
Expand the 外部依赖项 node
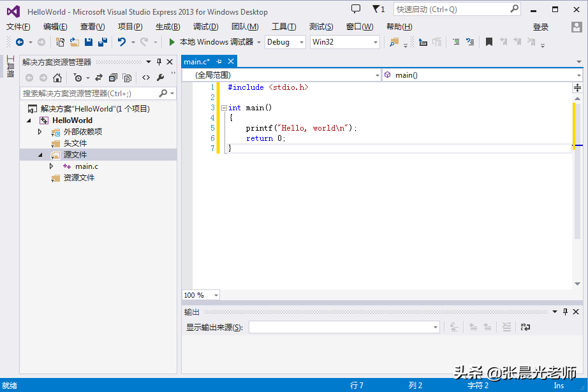pyautogui.click(x=40, y=131)
